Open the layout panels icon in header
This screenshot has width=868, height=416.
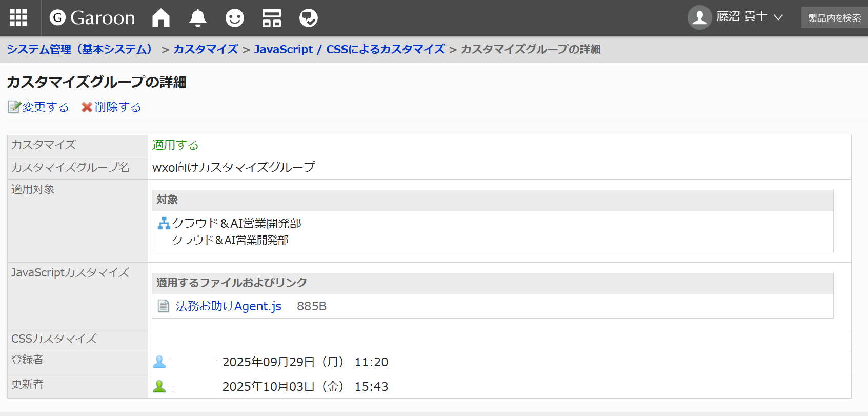[272, 18]
